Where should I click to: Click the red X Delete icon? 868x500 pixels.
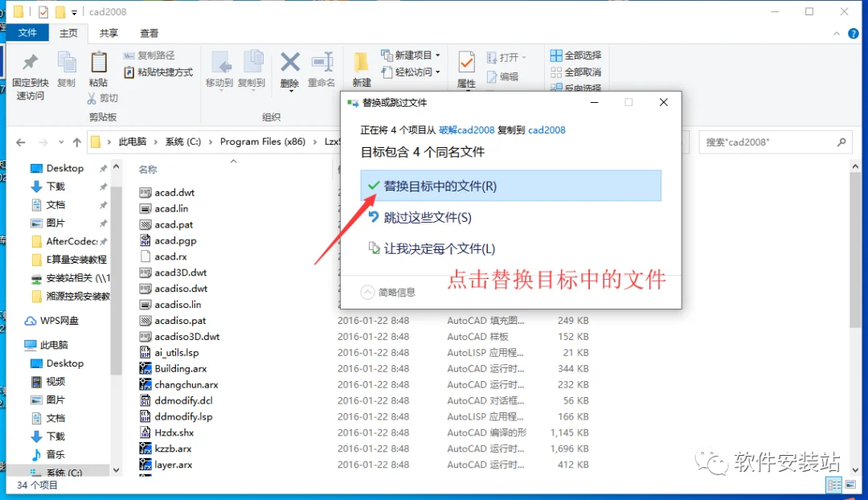(x=289, y=62)
